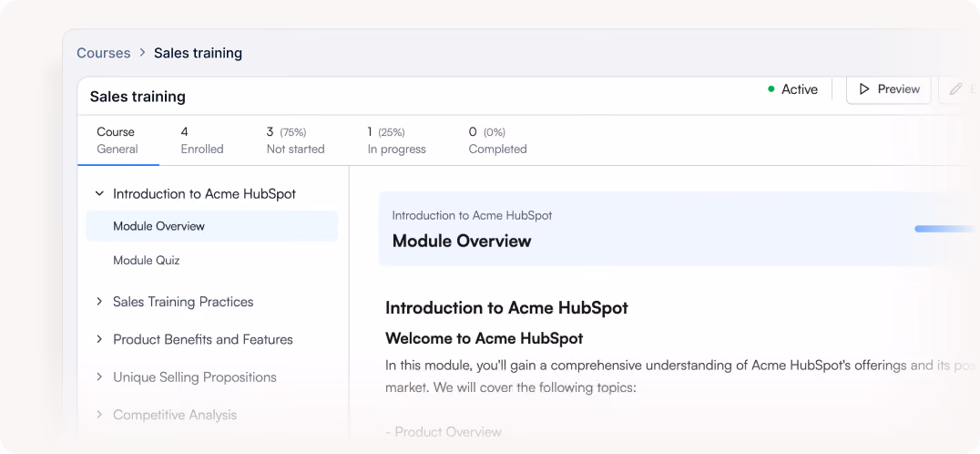The width and height of the screenshot is (980, 454).
Task: Open the Course General tab
Action: pyautogui.click(x=117, y=140)
